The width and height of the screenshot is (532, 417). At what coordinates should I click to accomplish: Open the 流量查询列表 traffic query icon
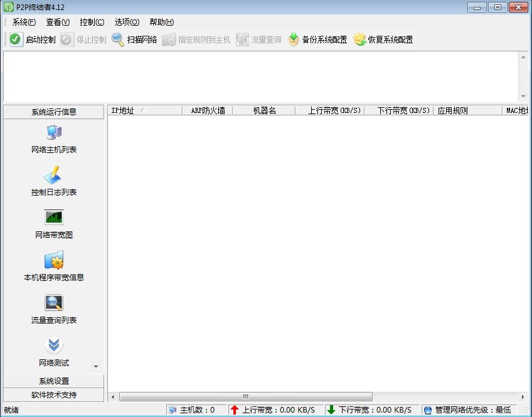[54, 303]
